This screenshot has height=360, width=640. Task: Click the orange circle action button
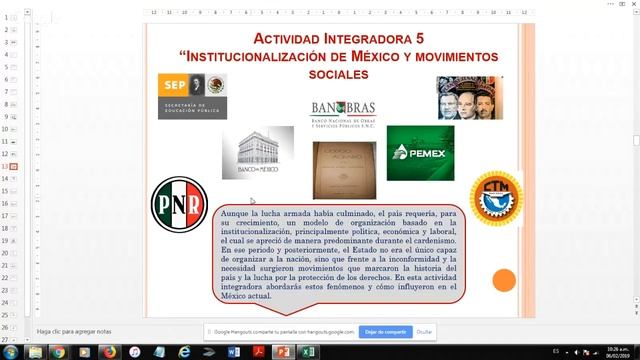[504, 280]
